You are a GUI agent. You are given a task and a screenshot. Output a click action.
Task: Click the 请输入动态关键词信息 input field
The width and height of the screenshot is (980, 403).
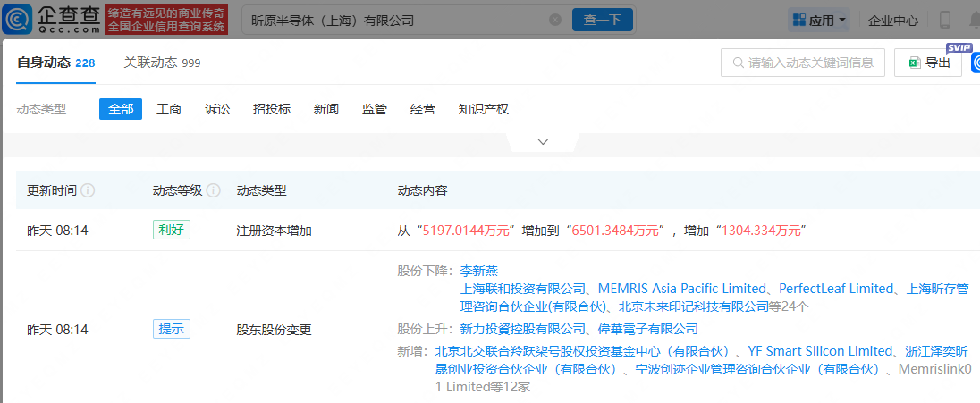[x=802, y=63]
